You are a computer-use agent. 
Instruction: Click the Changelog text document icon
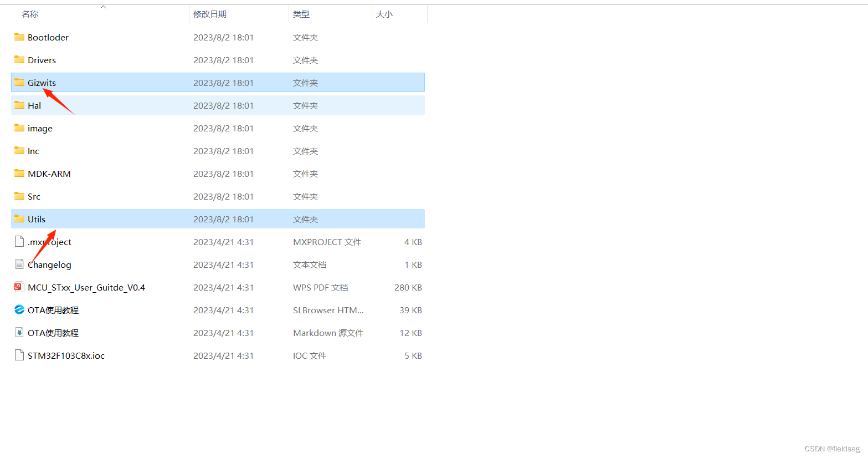19,264
